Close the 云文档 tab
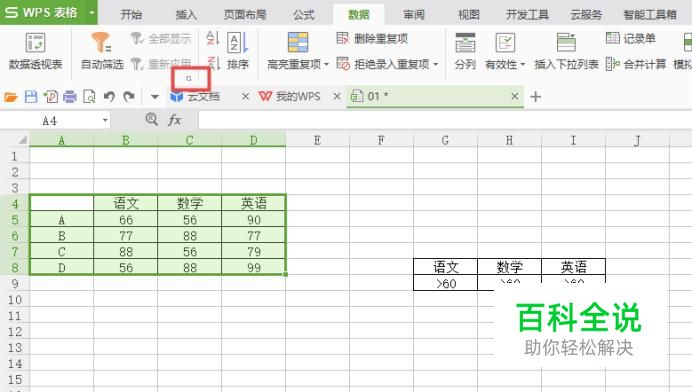692x392 pixels. (245, 96)
